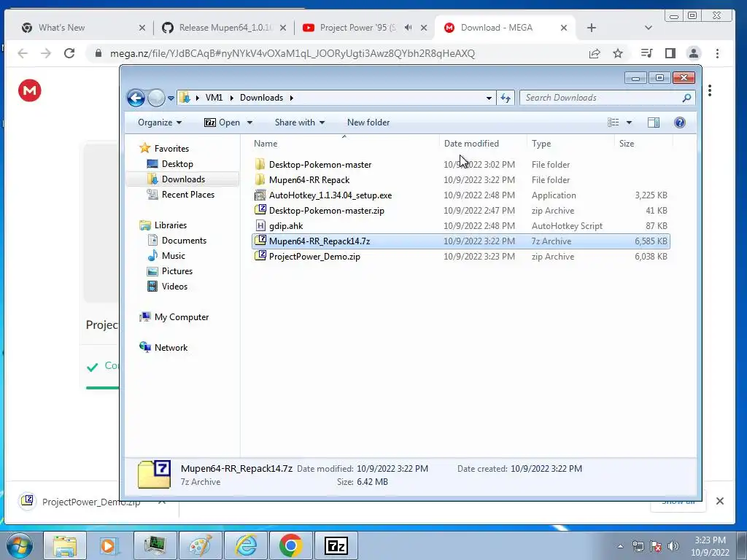The image size is (747, 560).
Task: Expand the Open button dropdown arrow
Action: [249, 122]
